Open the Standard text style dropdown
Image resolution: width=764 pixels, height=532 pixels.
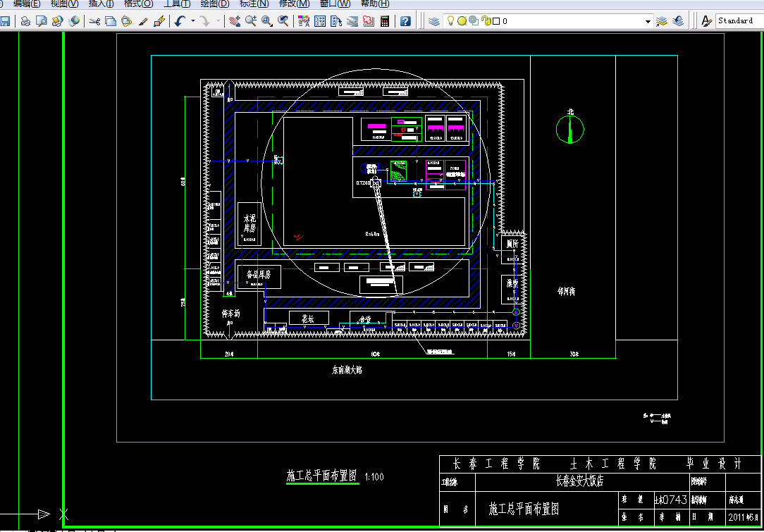[x=739, y=21]
